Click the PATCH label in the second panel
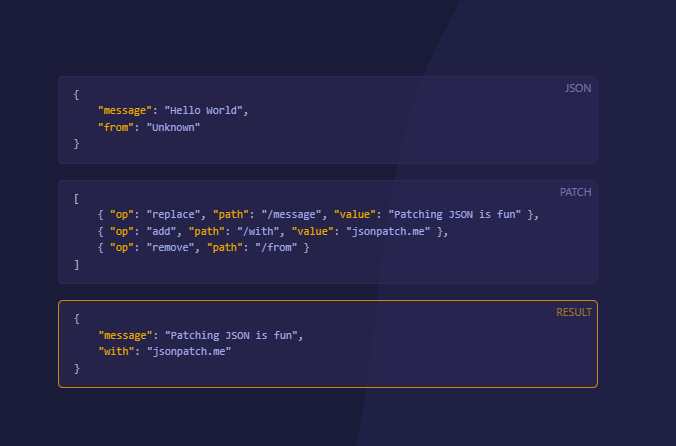The width and height of the screenshot is (676, 446). pos(575,192)
